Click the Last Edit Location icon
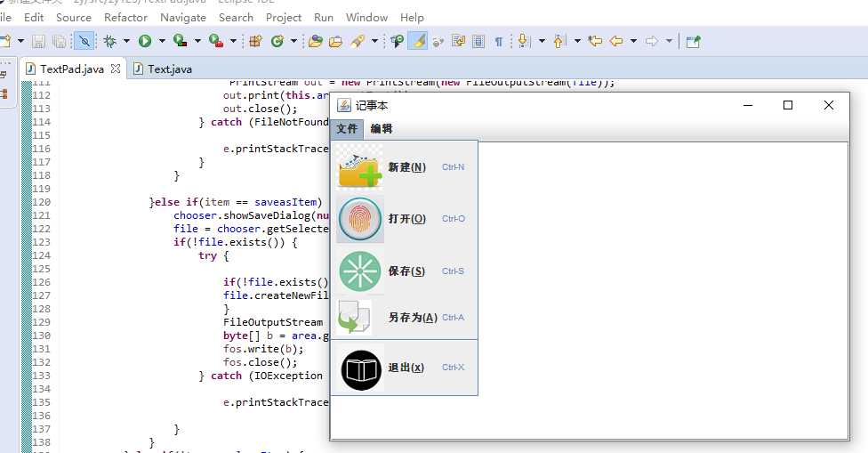 (x=595, y=41)
